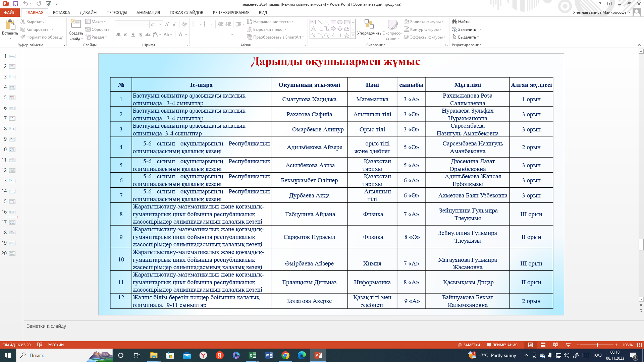Screen dimensions: 644x362
Task: Switch to the АНИМАЦИЯ ribbon tab
Action: [x=148, y=12]
